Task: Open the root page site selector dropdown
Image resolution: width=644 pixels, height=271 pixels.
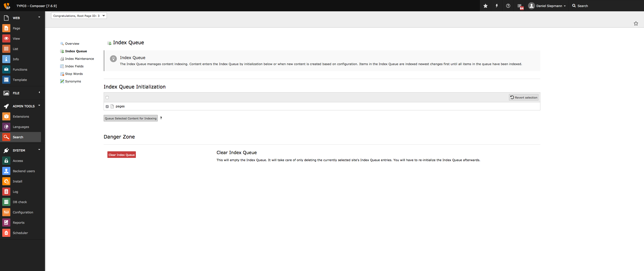Action: [79, 16]
